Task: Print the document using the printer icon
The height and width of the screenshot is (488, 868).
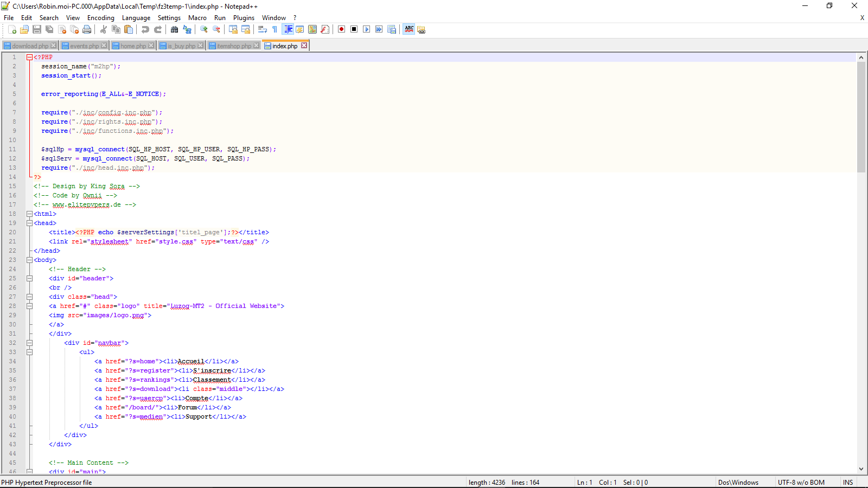Action: click(x=87, y=29)
